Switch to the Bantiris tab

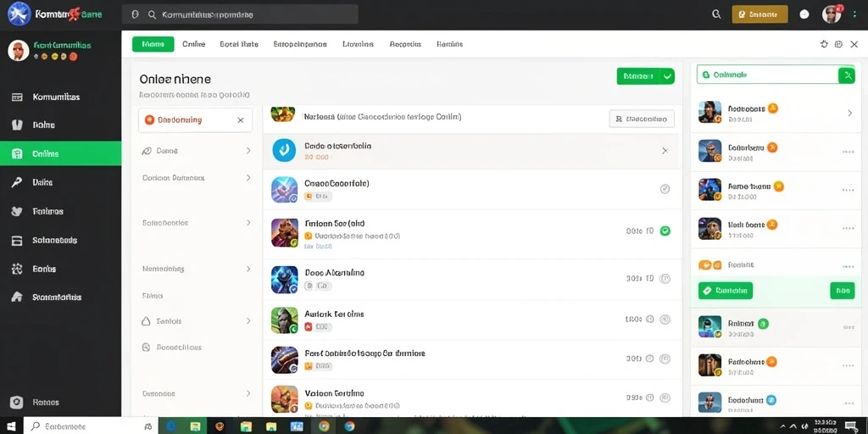(x=449, y=44)
